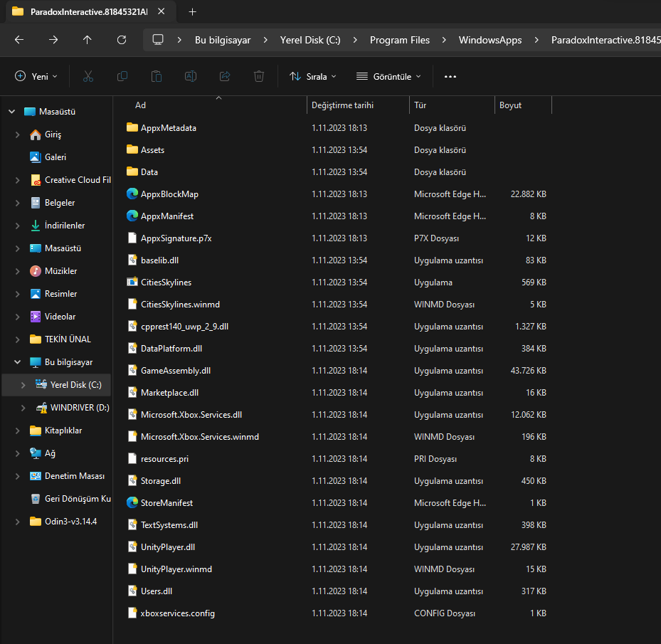Sort by the Boyut column header
The width and height of the screenshot is (661, 644).
[510, 105]
